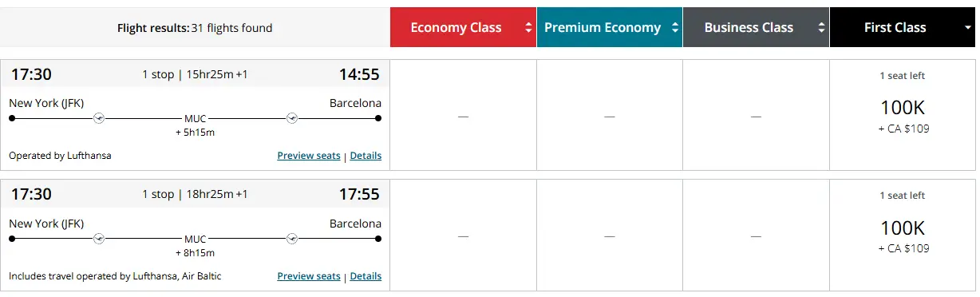
Task: Open Preview seats for 14:55 arrival flight
Action: pyautogui.click(x=309, y=156)
